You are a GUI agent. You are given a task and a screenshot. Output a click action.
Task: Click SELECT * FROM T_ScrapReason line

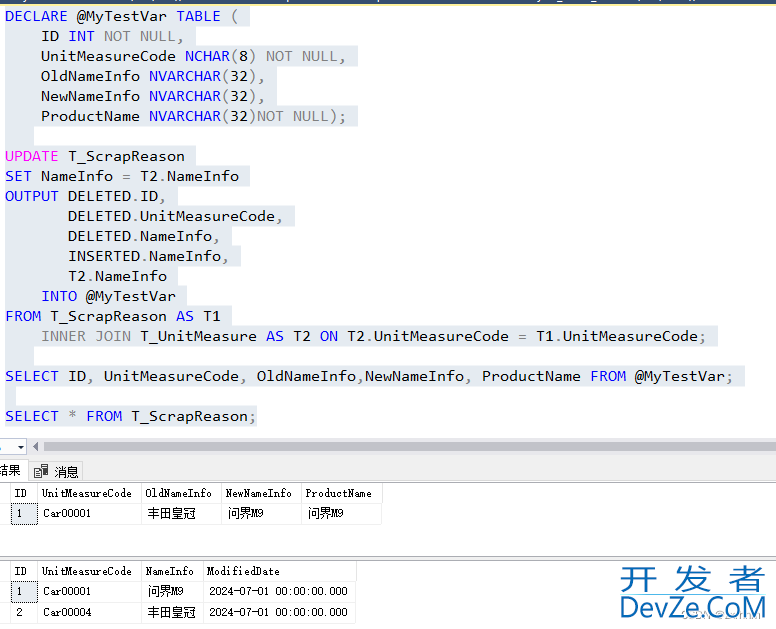point(130,417)
